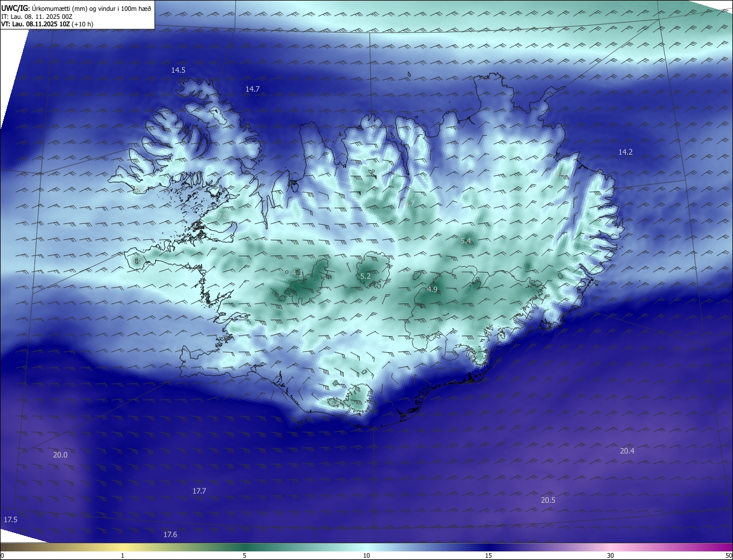Click the title 'Úrkomumætti (mm) og vindur í 100m hæð'

(91, 9)
